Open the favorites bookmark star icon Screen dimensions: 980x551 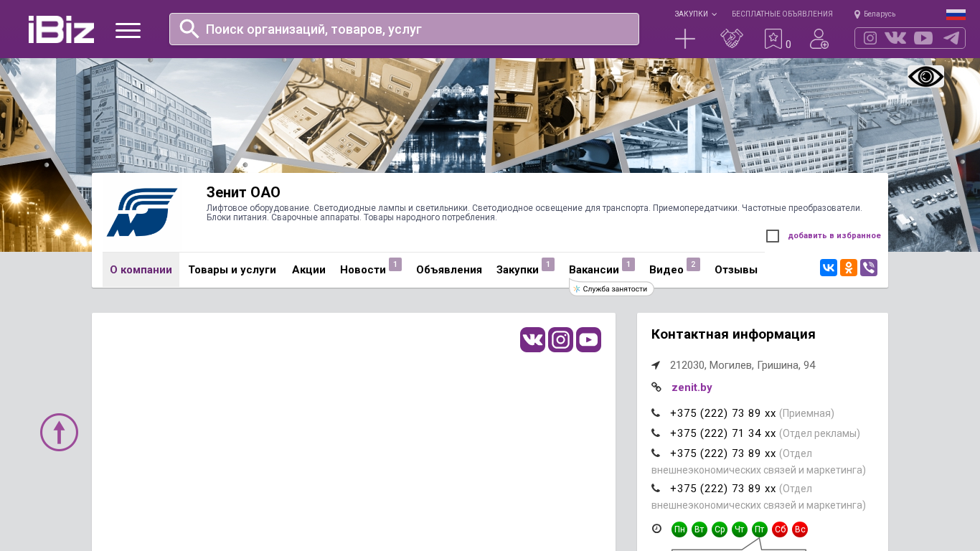pos(773,39)
